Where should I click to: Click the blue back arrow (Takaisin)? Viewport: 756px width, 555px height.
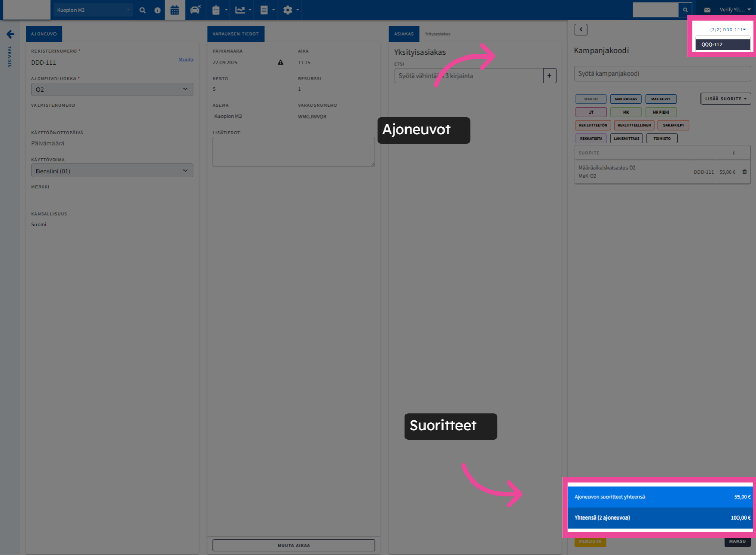[x=10, y=34]
